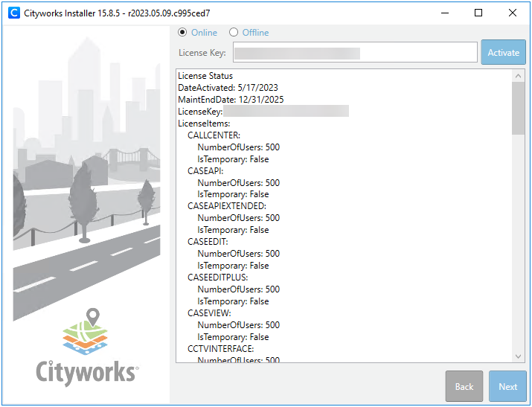Close the Cityworks Installer window
Viewport: 532px width, 407px height.
pyautogui.click(x=513, y=13)
